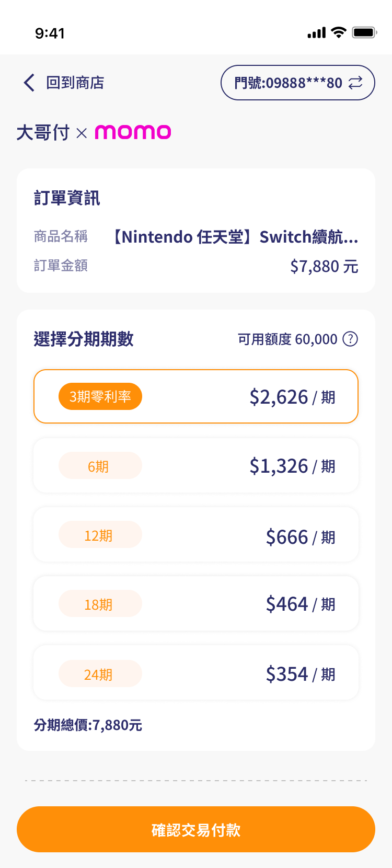Expand the truncated Nintendo Switch product name
Image resolution: width=392 pixels, height=868 pixels.
235,237
